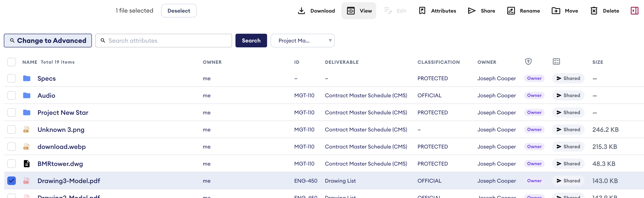Check the Project New Star row checkbox
Viewport: 644px width, 198px height.
12,113
